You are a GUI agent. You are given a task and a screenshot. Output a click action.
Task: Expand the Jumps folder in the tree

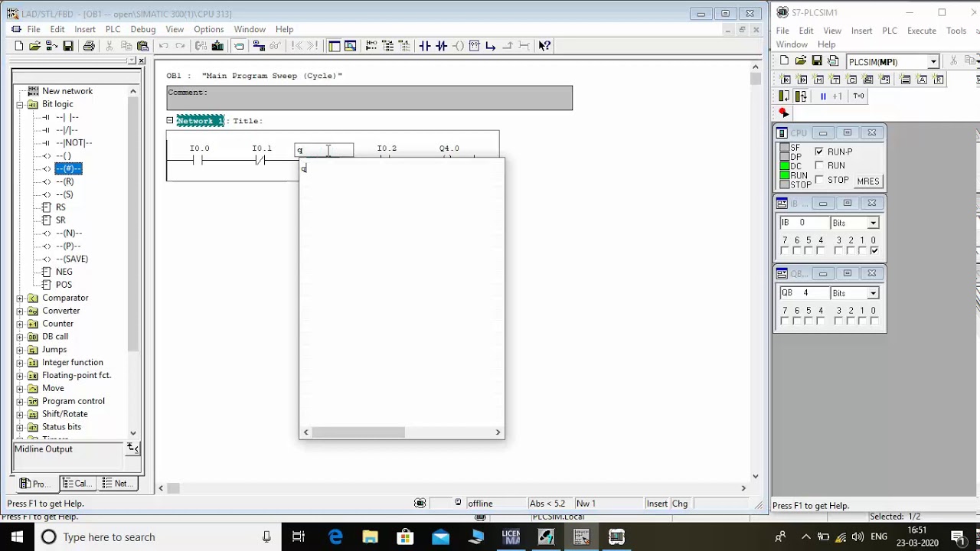pos(20,350)
